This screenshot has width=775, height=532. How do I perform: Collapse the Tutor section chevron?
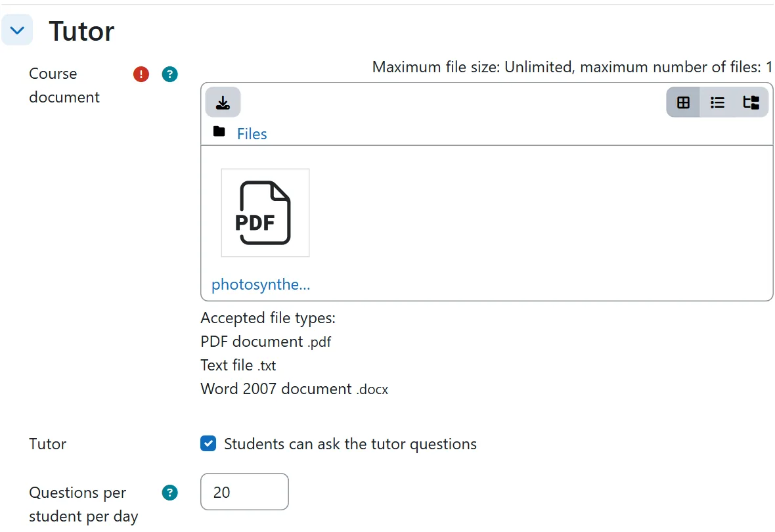(x=17, y=30)
